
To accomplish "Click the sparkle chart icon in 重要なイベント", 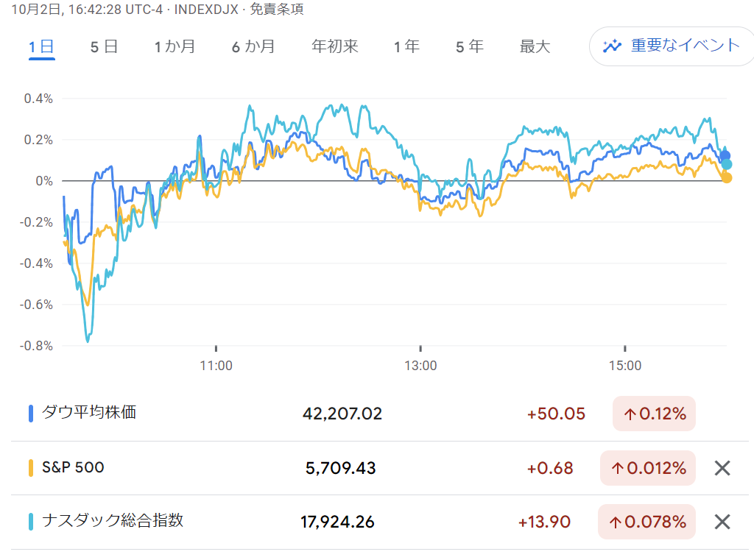I will click(612, 46).
